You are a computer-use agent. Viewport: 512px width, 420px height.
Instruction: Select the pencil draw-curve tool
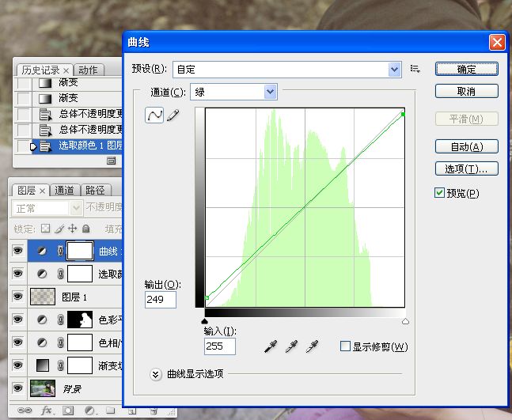[x=173, y=115]
